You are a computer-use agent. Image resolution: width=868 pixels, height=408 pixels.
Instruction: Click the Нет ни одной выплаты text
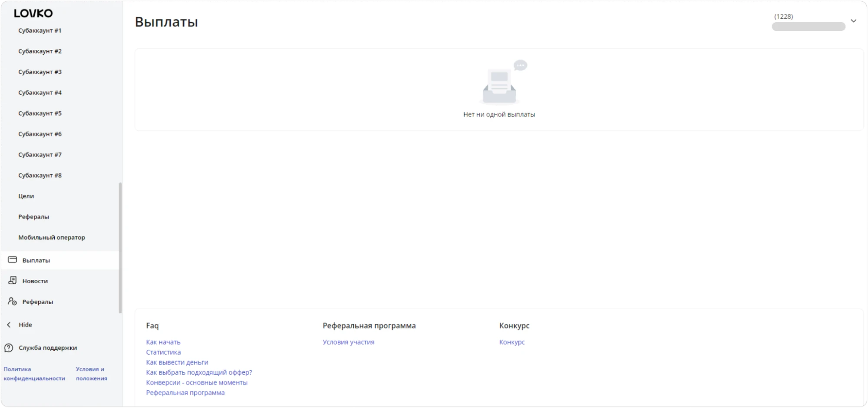(499, 115)
